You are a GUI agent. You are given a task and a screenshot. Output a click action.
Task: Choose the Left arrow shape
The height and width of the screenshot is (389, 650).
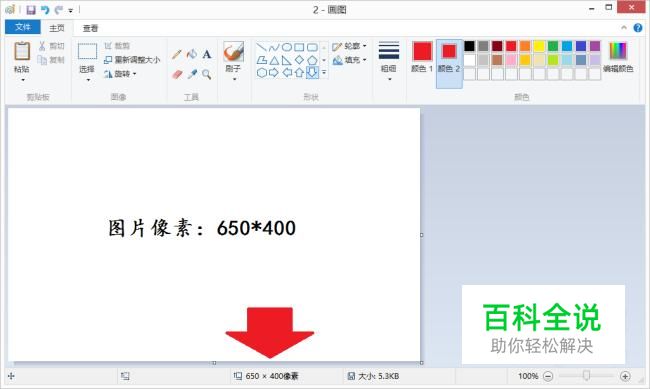click(x=287, y=73)
